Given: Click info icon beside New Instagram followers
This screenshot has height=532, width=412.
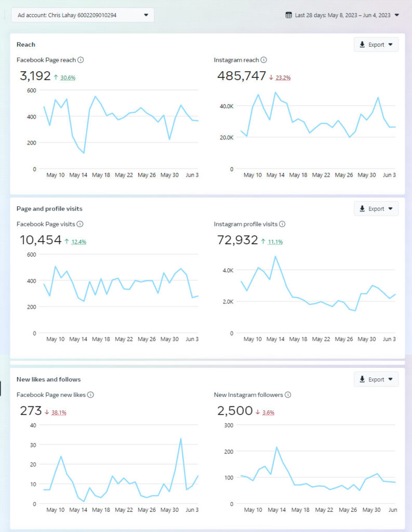Looking at the screenshot, I should click(288, 395).
